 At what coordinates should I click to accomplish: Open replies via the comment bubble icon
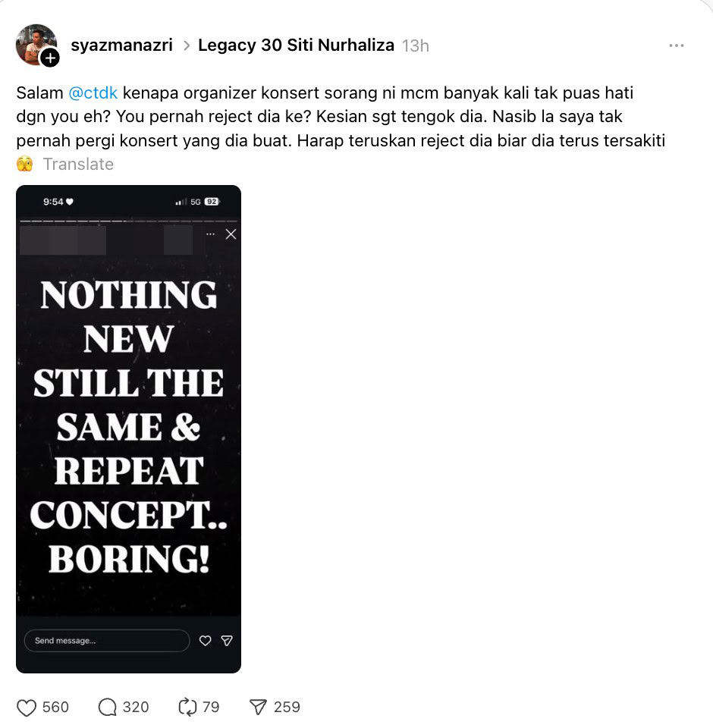coord(107,708)
